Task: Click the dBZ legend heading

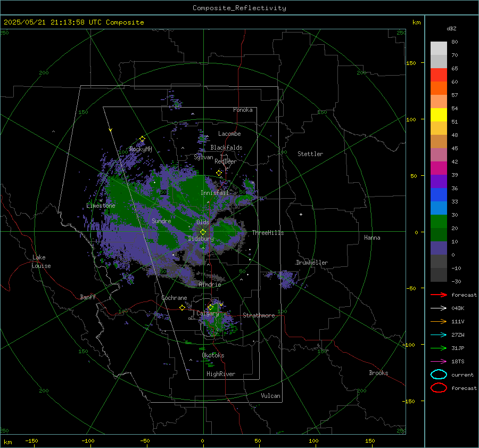Action: 451,29
